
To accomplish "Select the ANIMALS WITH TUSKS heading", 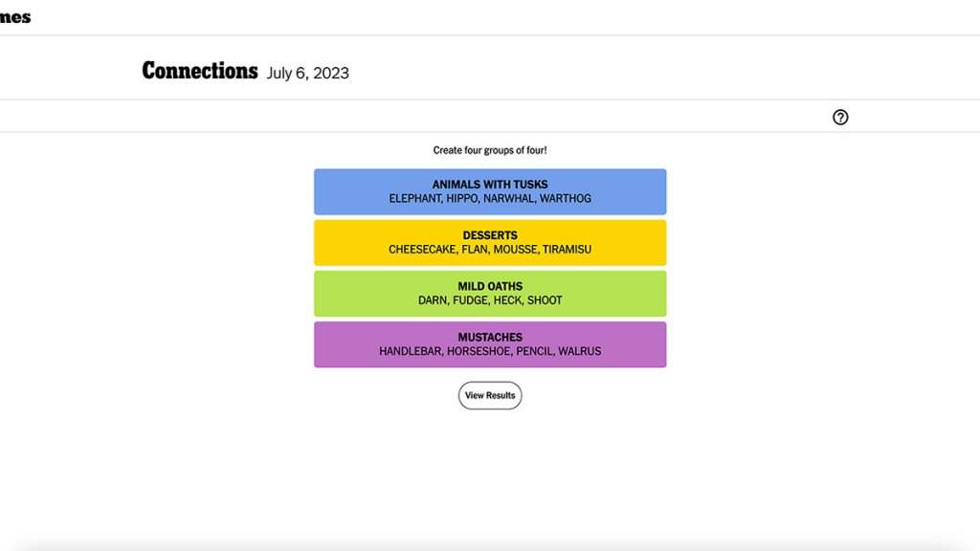I will (x=490, y=185).
